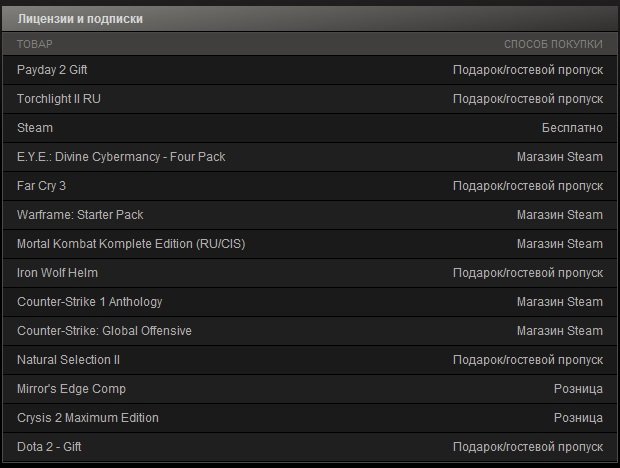Screen dimensions: 620x468
Task: Click the 'Natural Selection II' row
Action: (310, 360)
